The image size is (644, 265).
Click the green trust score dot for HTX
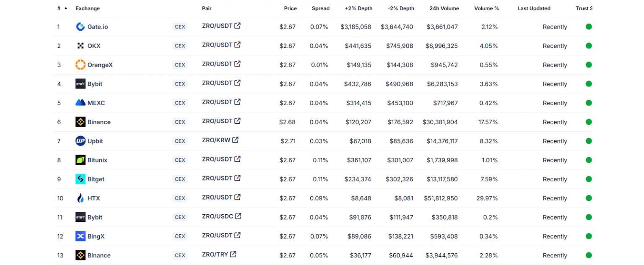point(589,198)
